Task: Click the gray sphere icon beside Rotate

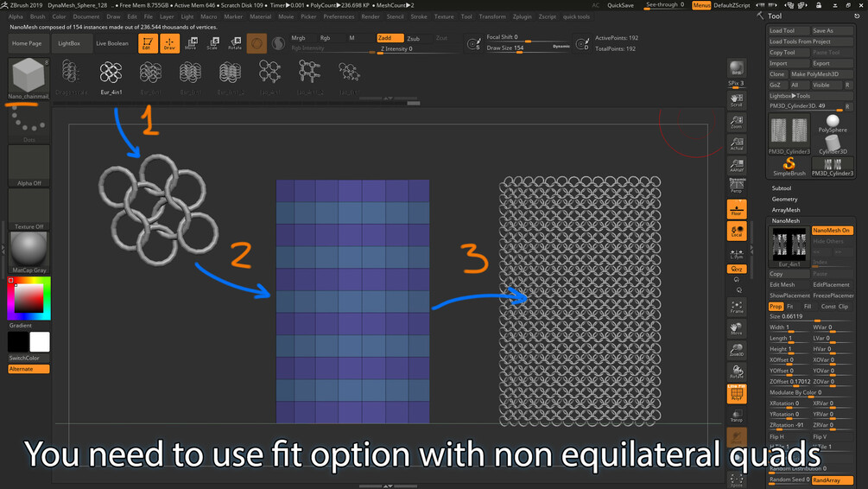Action: coord(278,43)
